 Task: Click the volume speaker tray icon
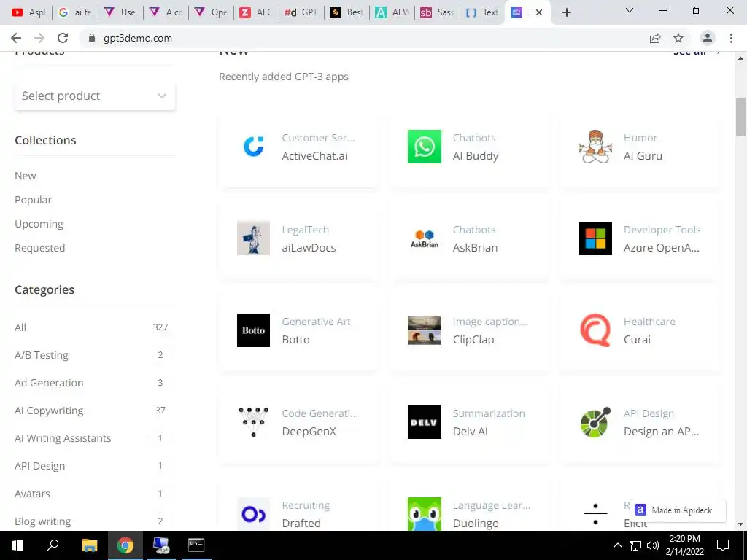pos(652,545)
